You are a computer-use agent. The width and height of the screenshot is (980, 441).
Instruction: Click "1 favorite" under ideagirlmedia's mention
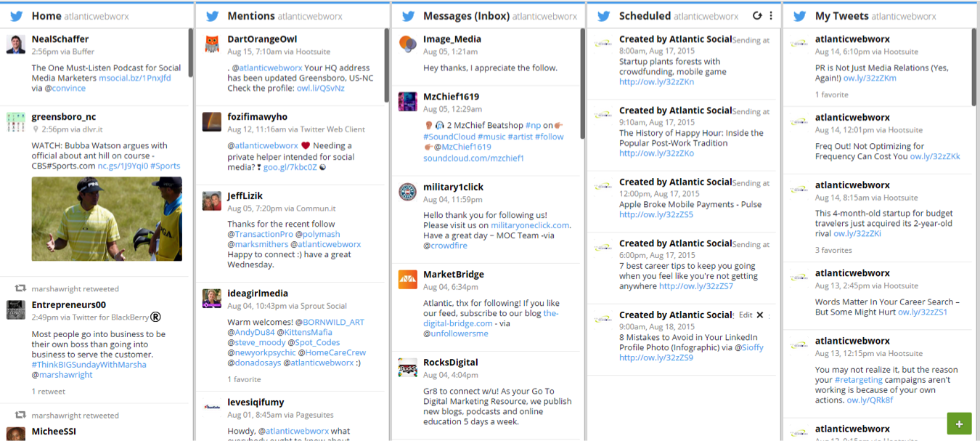tap(244, 379)
